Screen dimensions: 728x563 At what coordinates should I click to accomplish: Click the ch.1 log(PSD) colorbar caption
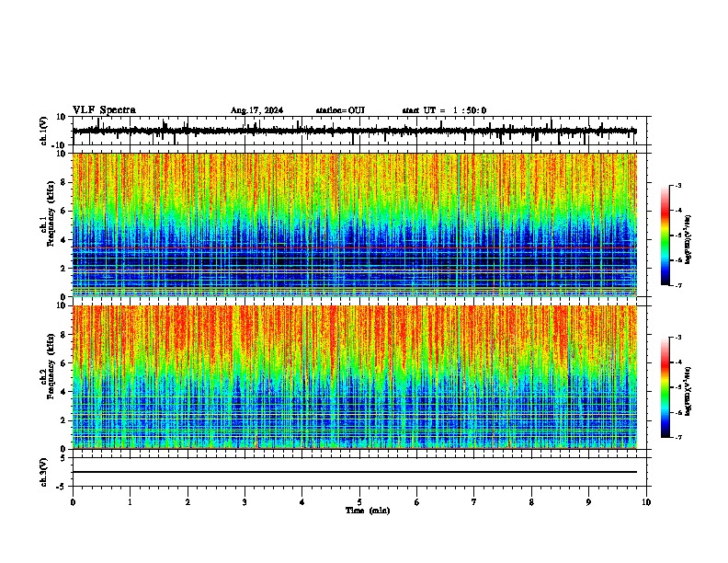[688, 240]
